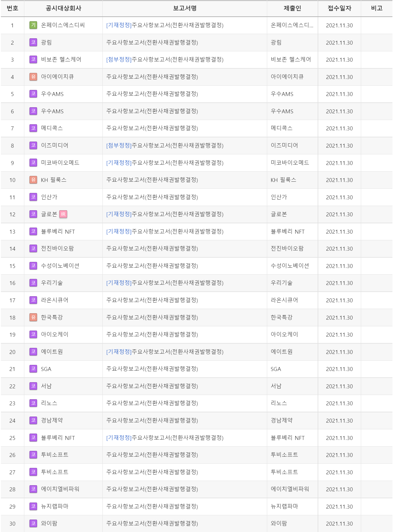Click the KOSDAQ icon beside 에이트원 company
The image size is (397, 532).
pyautogui.click(x=33, y=352)
